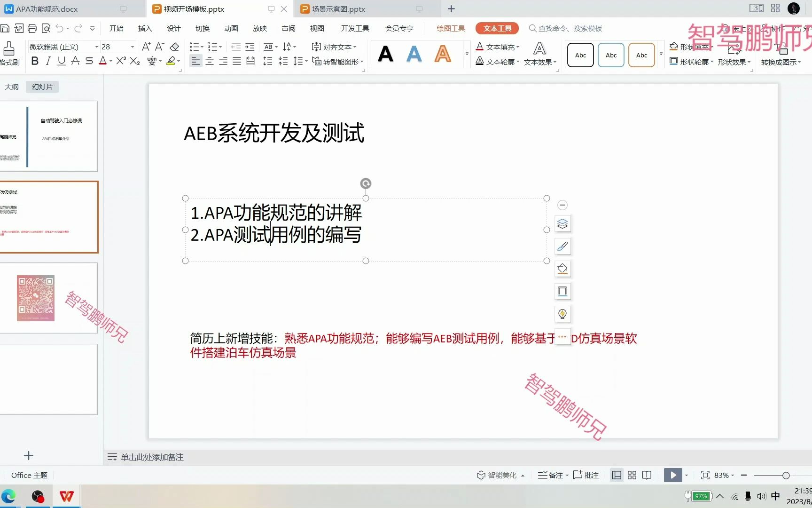Open font size dropdown showing 28
This screenshot has width=812, height=508.
[133, 47]
